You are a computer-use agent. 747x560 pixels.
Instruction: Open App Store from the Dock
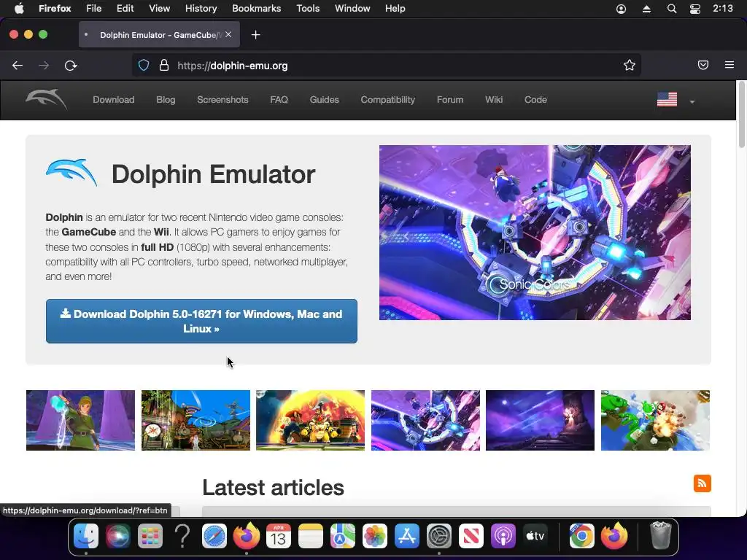407,536
